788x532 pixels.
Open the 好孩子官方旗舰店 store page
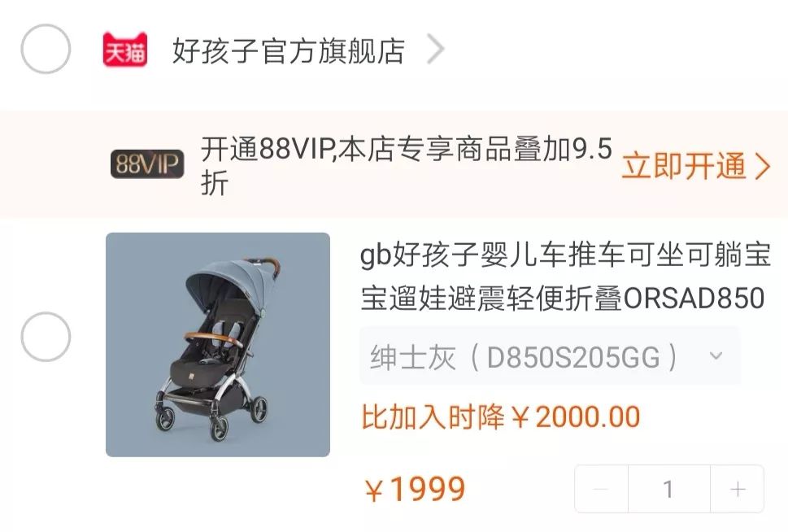pos(289,50)
